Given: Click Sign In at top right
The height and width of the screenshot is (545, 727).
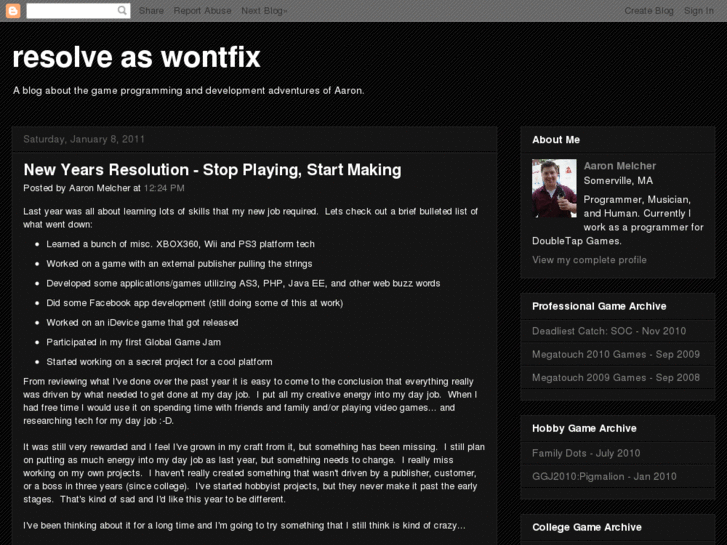Looking at the screenshot, I should tap(699, 11).
